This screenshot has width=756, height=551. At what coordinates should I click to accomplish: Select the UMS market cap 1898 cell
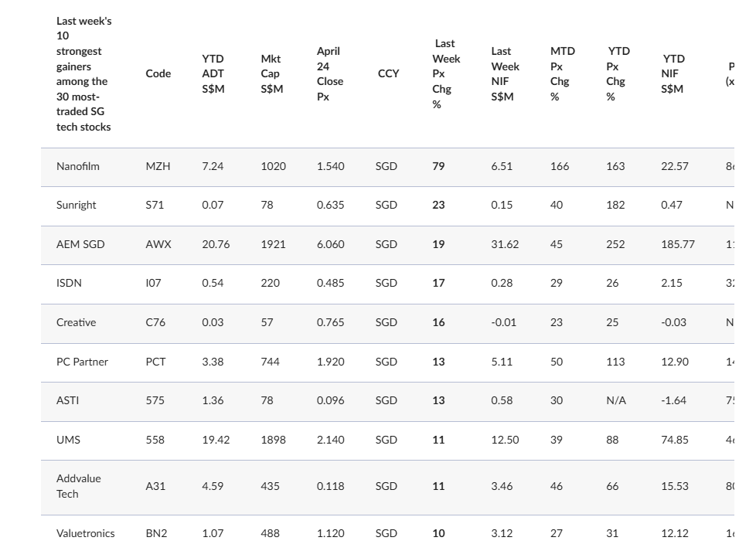273,440
